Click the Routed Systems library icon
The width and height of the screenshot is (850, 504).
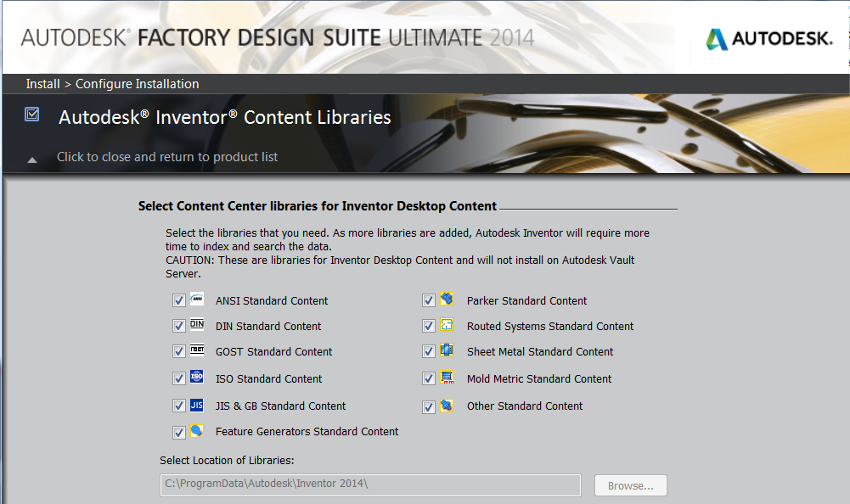pos(446,326)
